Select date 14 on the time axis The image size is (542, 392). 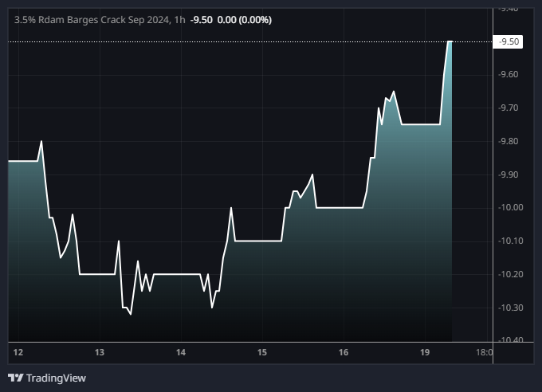(181, 352)
